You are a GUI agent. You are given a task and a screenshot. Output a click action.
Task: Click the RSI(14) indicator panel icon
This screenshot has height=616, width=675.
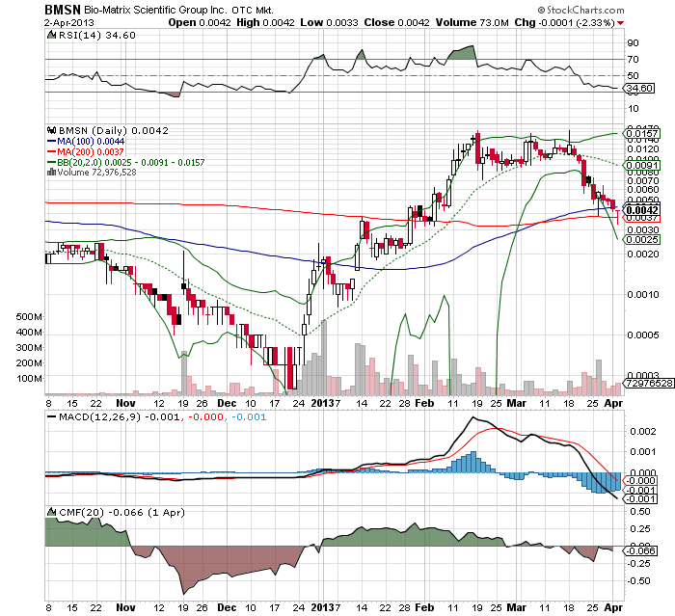click(x=51, y=35)
